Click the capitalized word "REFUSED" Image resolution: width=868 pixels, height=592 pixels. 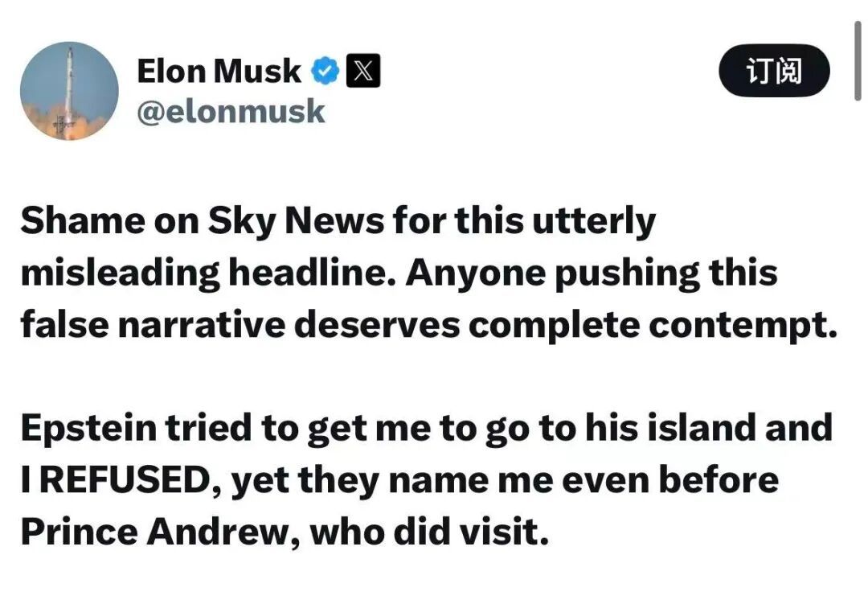pyautogui.click(x=121, y=480)
